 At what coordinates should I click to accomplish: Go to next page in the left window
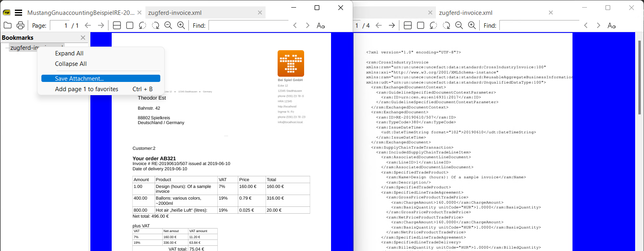(101, 25)
